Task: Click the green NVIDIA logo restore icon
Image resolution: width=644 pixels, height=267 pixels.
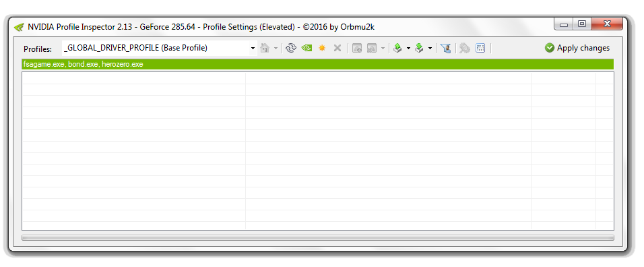Action: click(x=307, y=48)
